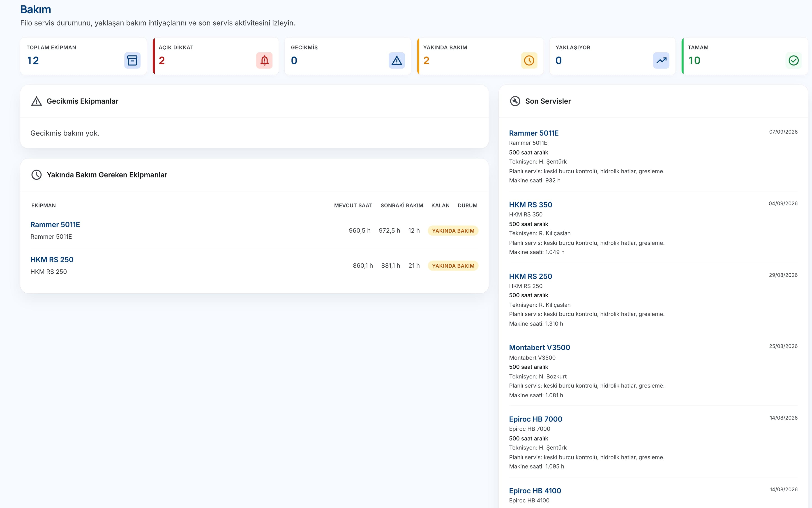Click the clock icon in Yakında Bakım stat card
The height and width of the screenshot is (508, 812).
[x=529, y=61]
